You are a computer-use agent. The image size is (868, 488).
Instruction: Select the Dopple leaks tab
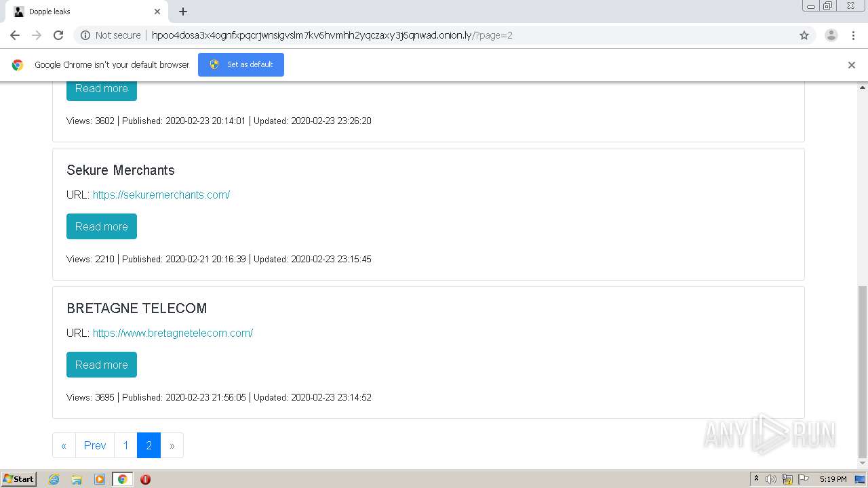click(x=86, y=12)
